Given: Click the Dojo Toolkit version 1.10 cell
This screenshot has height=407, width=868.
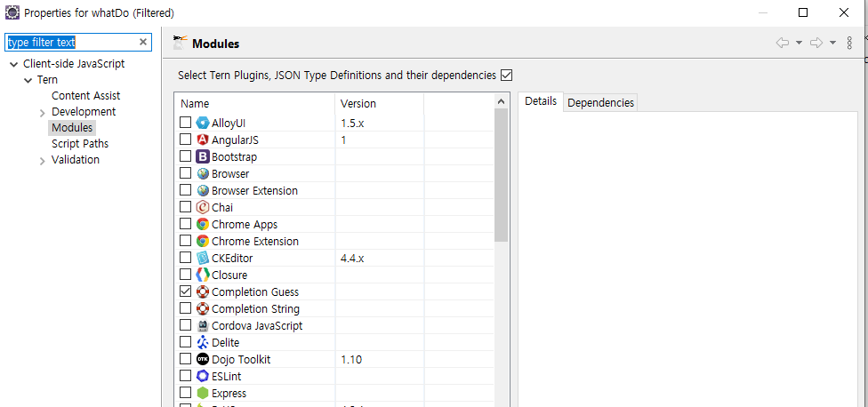Looking at the screenshot, I should (x=380, y=359).
